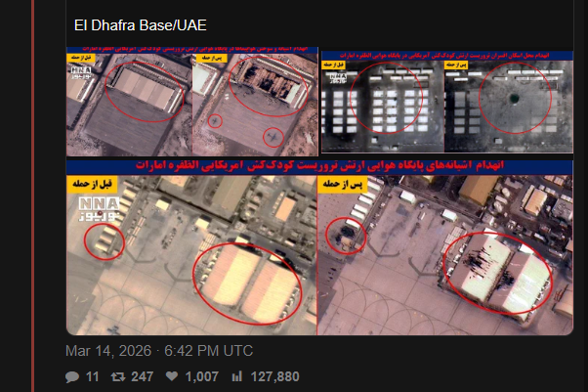Open the Mar 14, 2026 timestamp link

click(x=159, y=351)
